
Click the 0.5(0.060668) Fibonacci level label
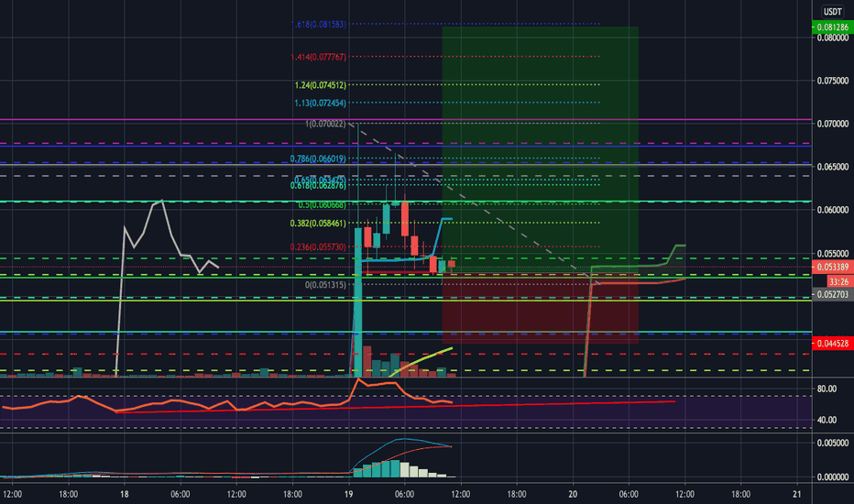[322, 205]
